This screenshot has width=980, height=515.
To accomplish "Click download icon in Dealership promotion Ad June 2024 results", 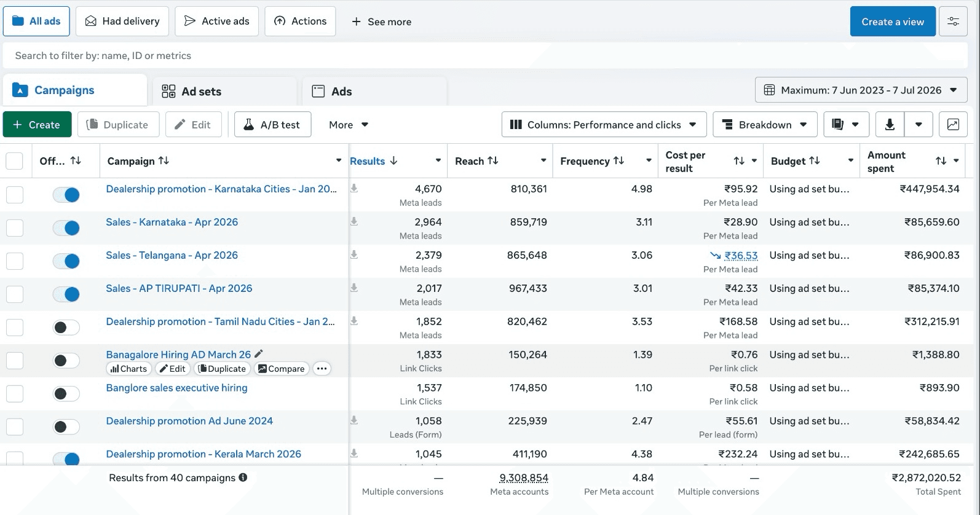I will coord(354,421).
